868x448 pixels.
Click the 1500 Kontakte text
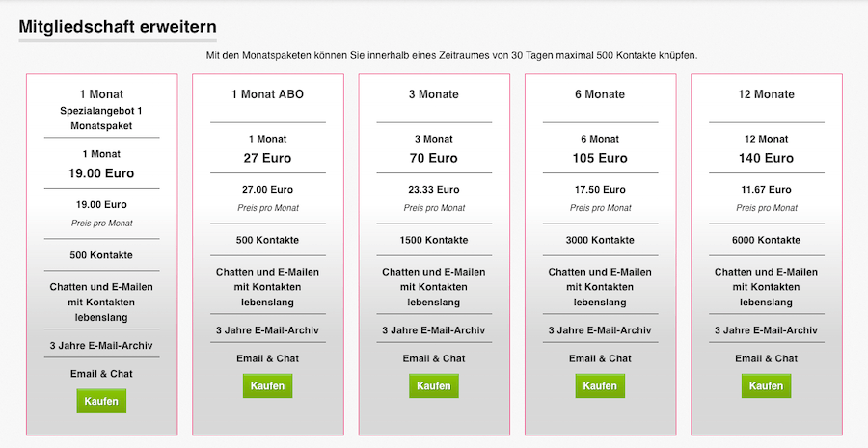coord(433,240)
